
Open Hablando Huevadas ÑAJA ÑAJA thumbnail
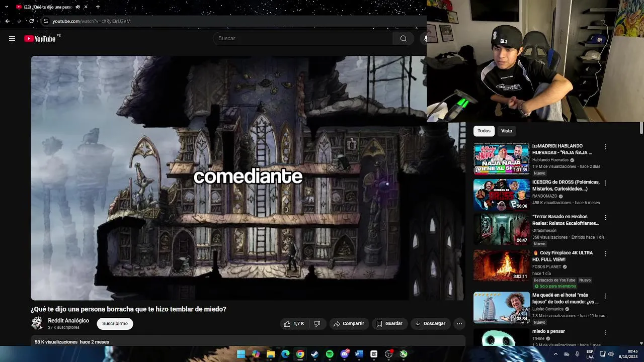click(x=501, y=159)
